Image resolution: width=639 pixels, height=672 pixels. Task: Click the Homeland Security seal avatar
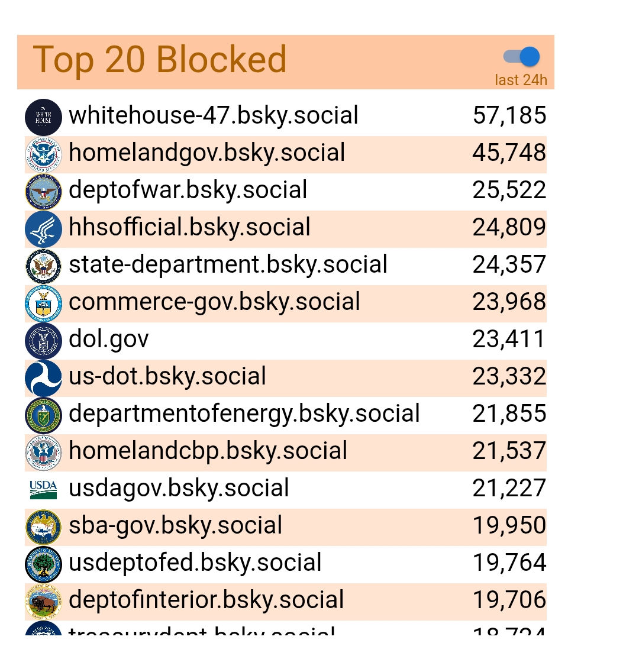pos(43,154)
